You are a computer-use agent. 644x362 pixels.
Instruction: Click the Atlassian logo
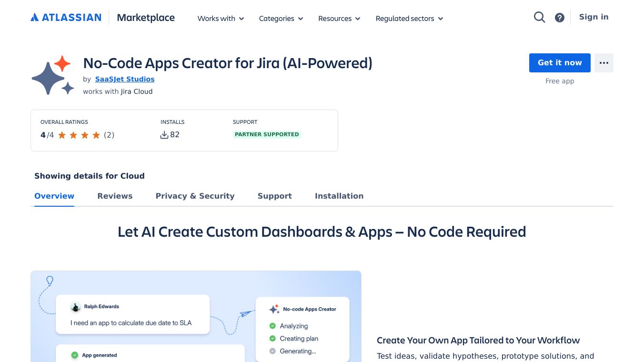click(x=66, y=17)
